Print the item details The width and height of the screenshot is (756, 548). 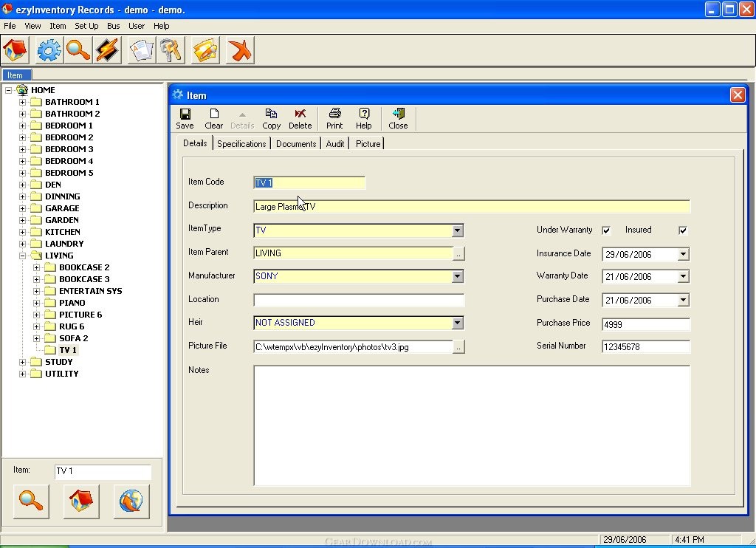(x=334, y=118)
